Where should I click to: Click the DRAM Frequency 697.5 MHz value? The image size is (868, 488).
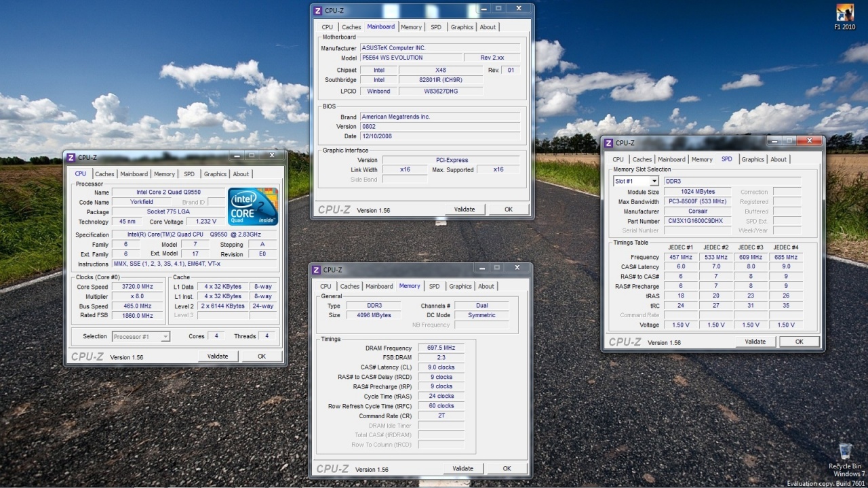tap(441, 348)
